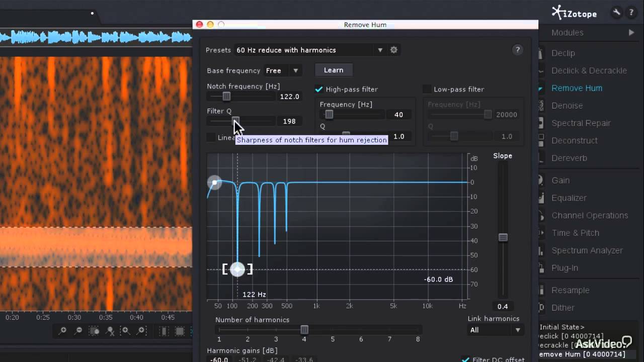This screenshot has height=362, width=644.
Task: Open the Declick & Decrackle module
Action: tap(589, 70)
